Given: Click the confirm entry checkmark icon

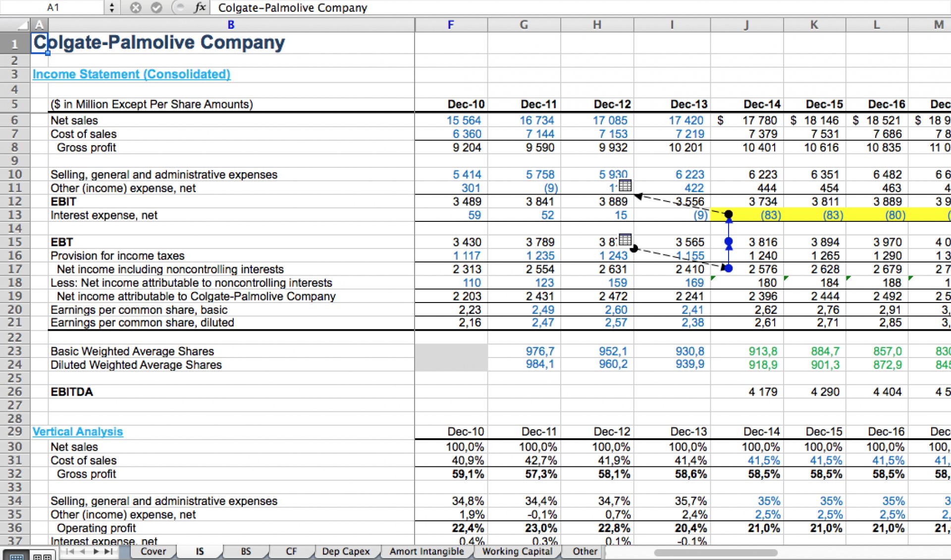Looking at the screenshot, I should 157,7.
